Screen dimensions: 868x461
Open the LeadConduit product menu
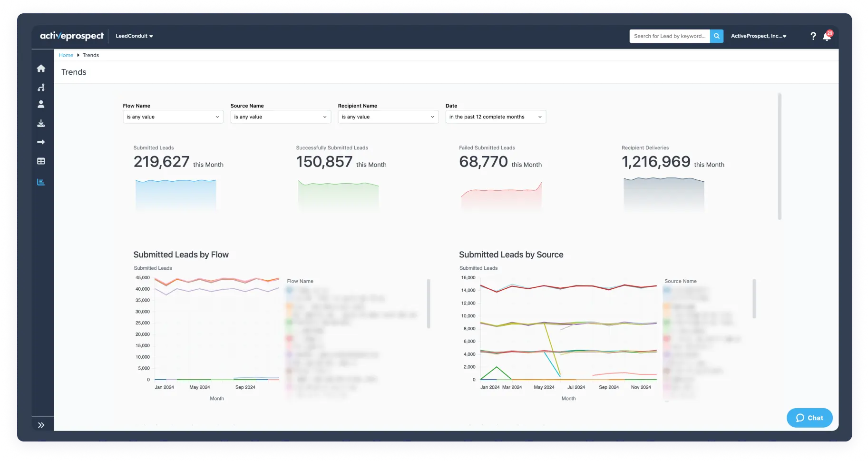pos(135,36)
